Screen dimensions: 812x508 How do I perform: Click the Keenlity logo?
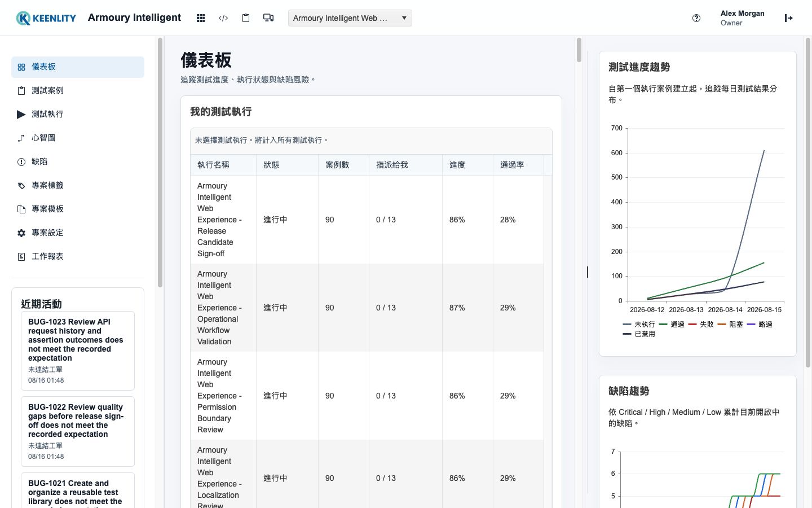(46, 18)
